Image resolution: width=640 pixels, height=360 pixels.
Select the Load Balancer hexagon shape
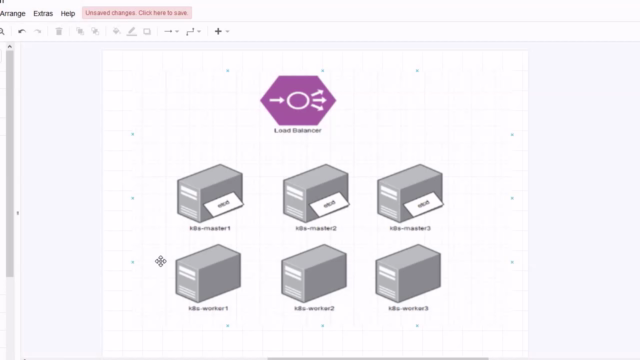click(x=298, y=100)
